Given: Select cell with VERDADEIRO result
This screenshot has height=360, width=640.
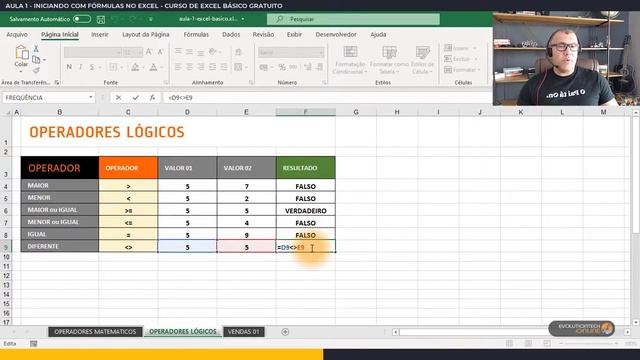Looking at the screenshot, I should click(x=306, y=211).
